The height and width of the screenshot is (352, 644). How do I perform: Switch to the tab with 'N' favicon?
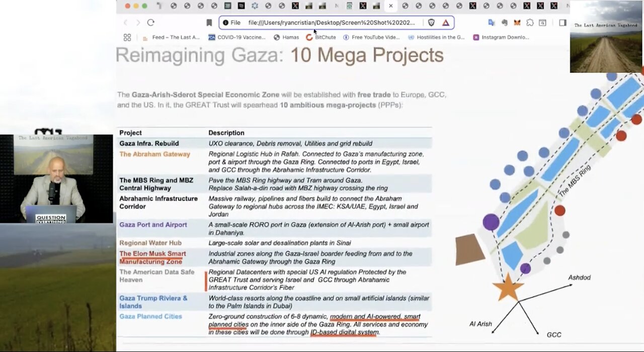336,6
